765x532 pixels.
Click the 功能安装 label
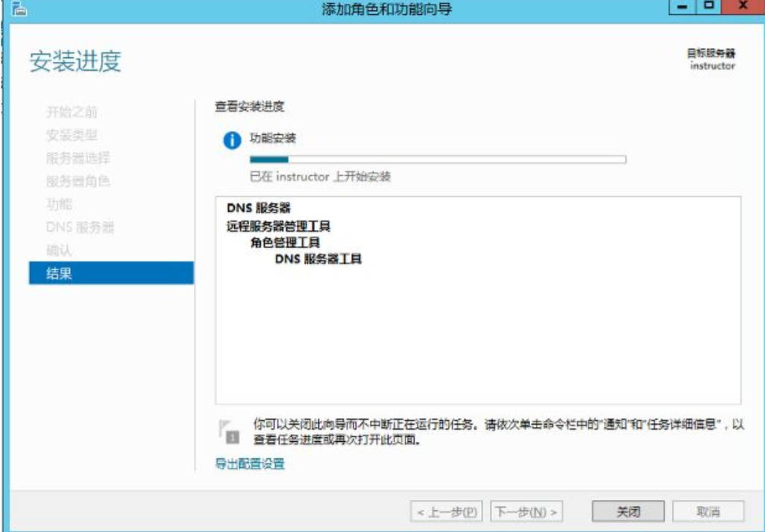[x=273, y=138]
